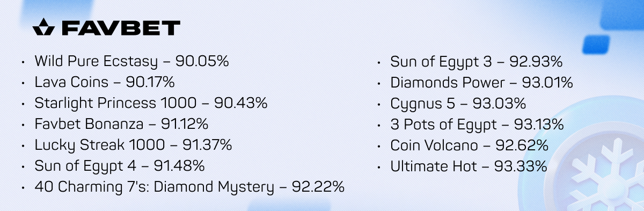Click 3 Pots of Egypt item

click(477, 125)
